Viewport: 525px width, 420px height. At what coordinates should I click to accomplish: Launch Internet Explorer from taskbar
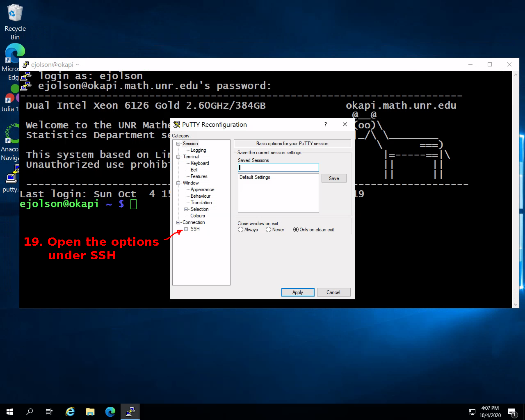coord(70,412)
